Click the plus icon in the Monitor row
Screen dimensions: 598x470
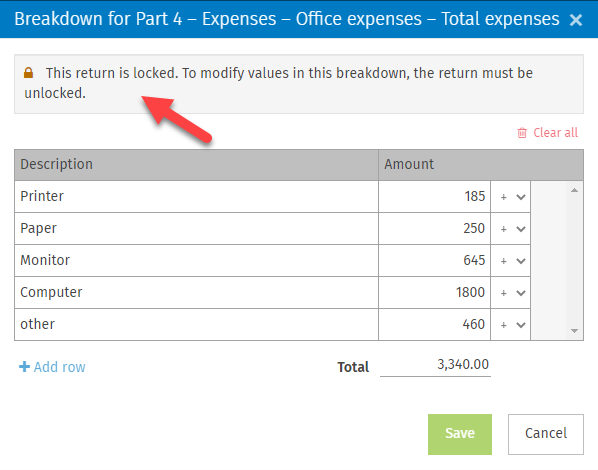(503, 261)
